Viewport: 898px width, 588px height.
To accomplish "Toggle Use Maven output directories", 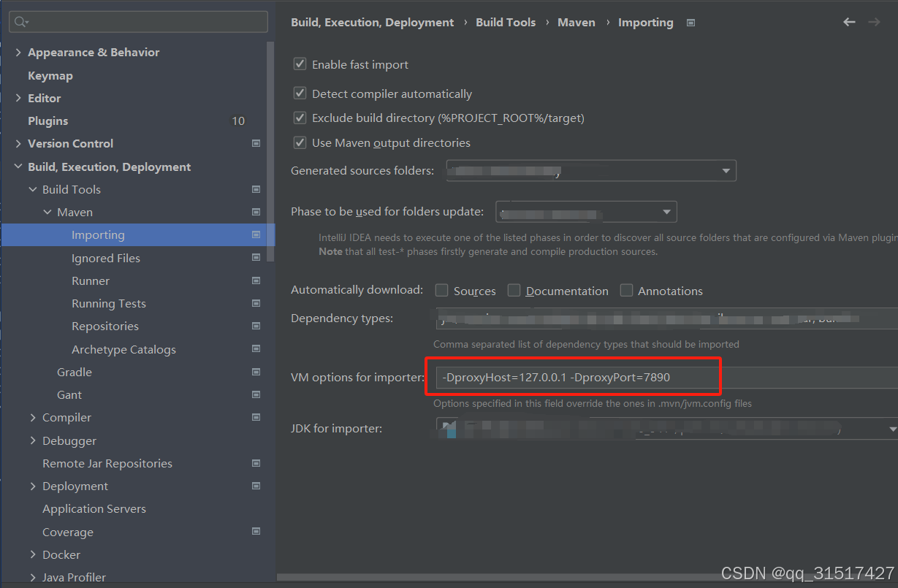I will pyautogui.click(x=300, y=142).
